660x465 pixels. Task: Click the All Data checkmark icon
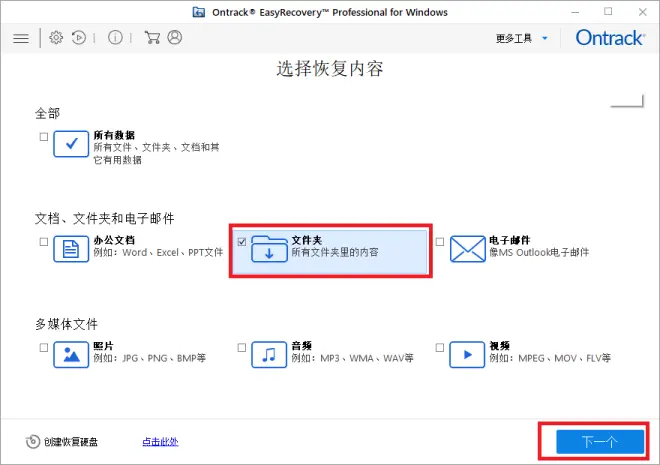pyautogui.click(x=71, y=144)
